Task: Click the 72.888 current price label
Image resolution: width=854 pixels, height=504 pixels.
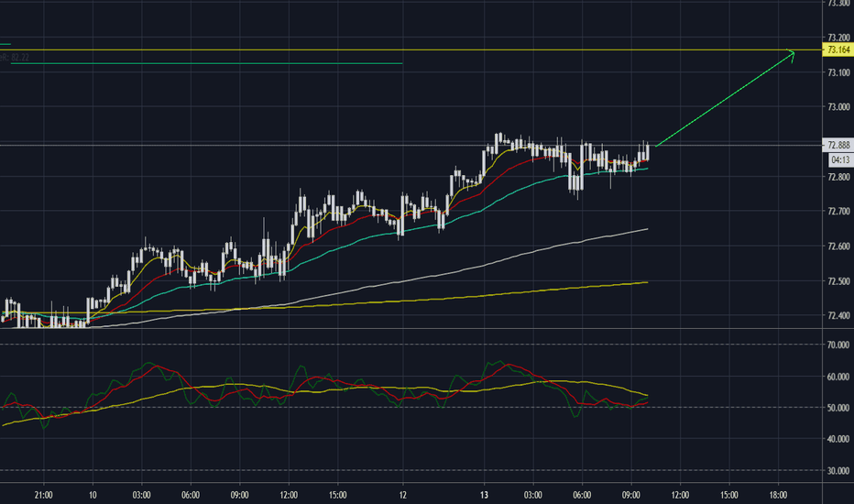Action: [x=838, y=145]
